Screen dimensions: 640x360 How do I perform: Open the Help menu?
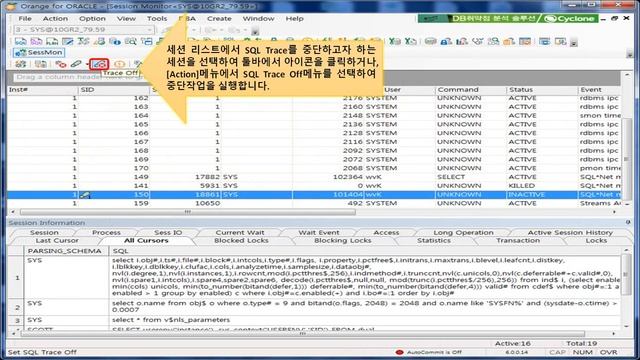point(294,18)
